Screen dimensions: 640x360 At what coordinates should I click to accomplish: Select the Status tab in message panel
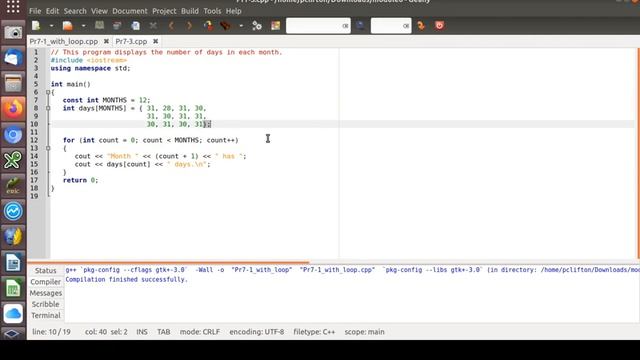coord(45,271)
